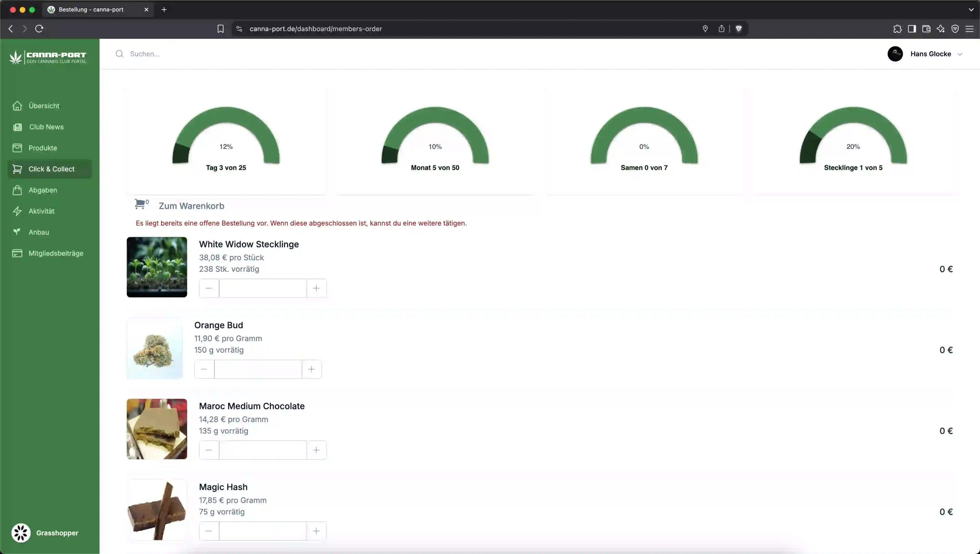Click the Aktivität lightning icon

point(17,211)
